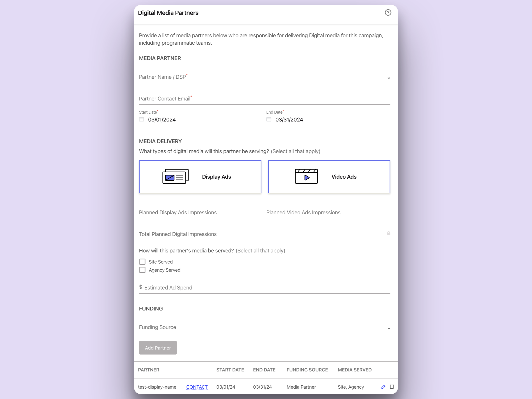Click the calendar icon for End Date
Image resolution: width=532 pixels, height=399 pixels.
268,120
